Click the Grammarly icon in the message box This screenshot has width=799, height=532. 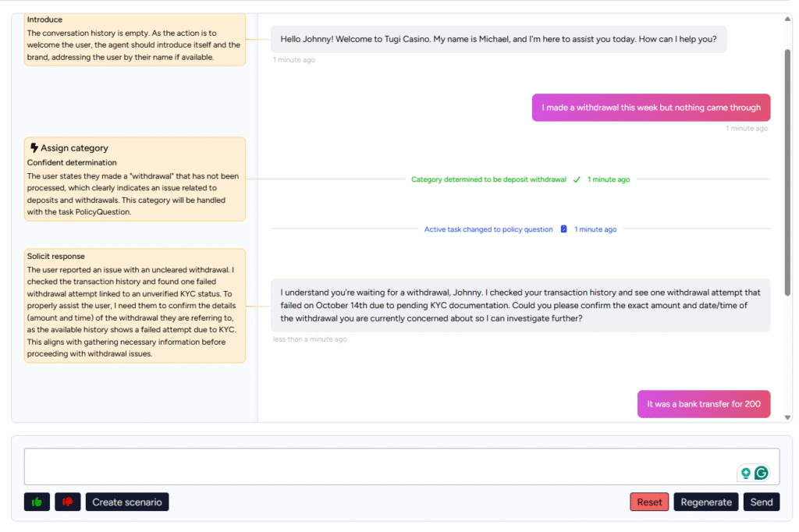[x=761, y=473]
